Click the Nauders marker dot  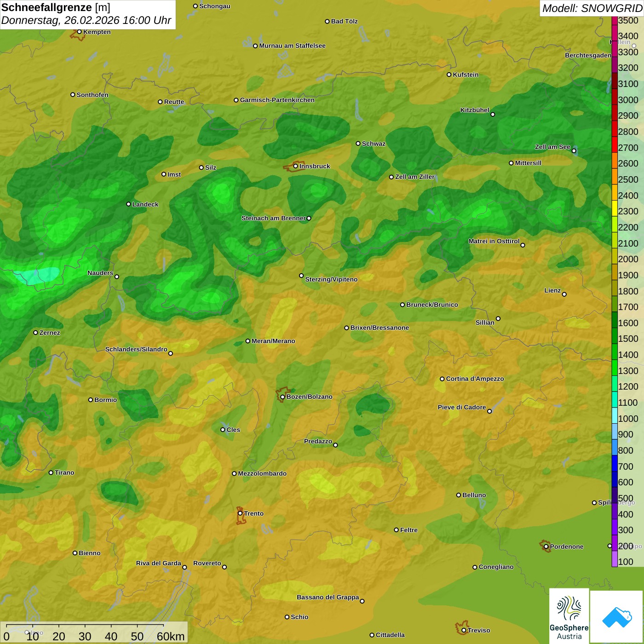117,276
